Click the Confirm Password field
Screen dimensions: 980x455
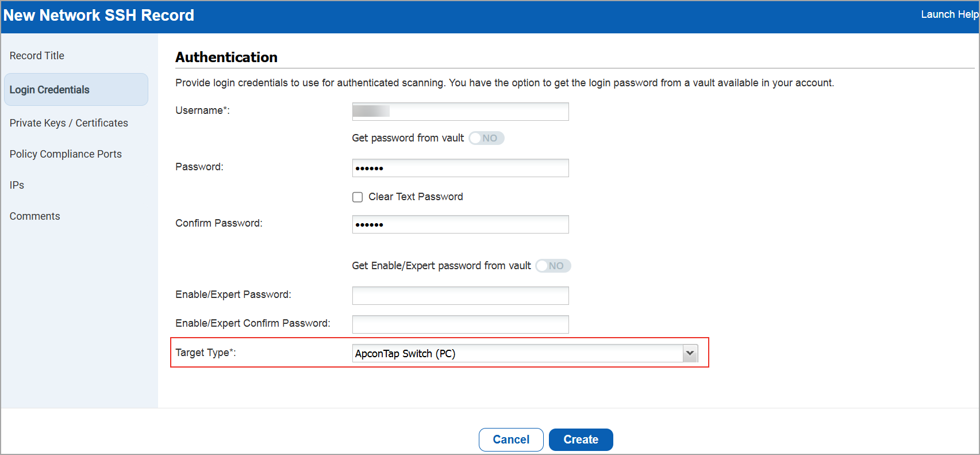click(x=460, y=224)
